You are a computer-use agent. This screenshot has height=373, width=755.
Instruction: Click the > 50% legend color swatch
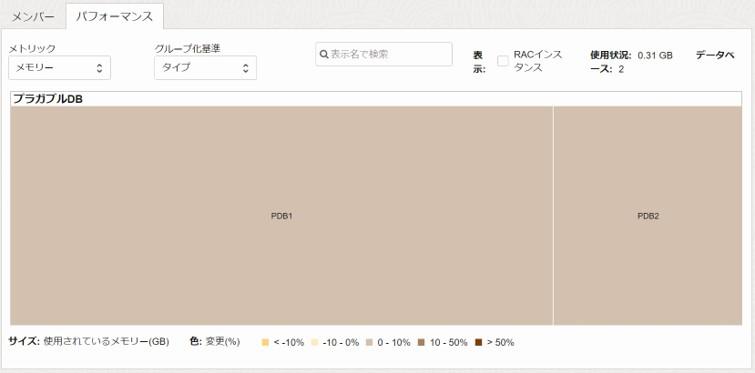pyautogui.click(x=479, y=343)
